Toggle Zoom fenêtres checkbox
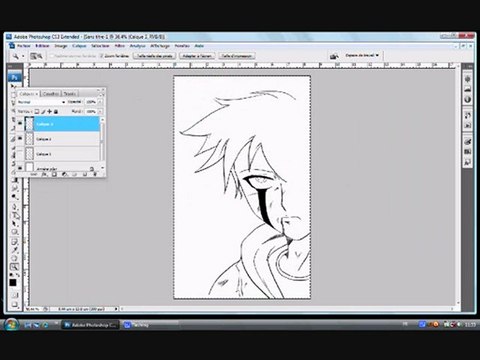 click(102, 56)
